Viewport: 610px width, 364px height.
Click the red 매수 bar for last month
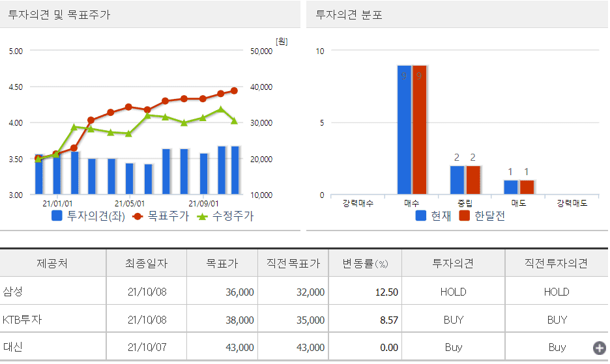tap(419, 130)
